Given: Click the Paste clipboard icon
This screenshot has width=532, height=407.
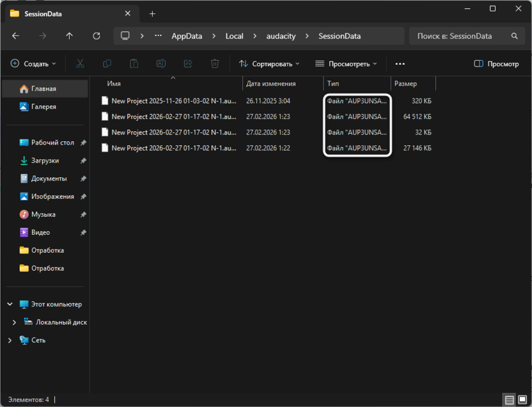Looking at the screenshot, I should 134,63.
